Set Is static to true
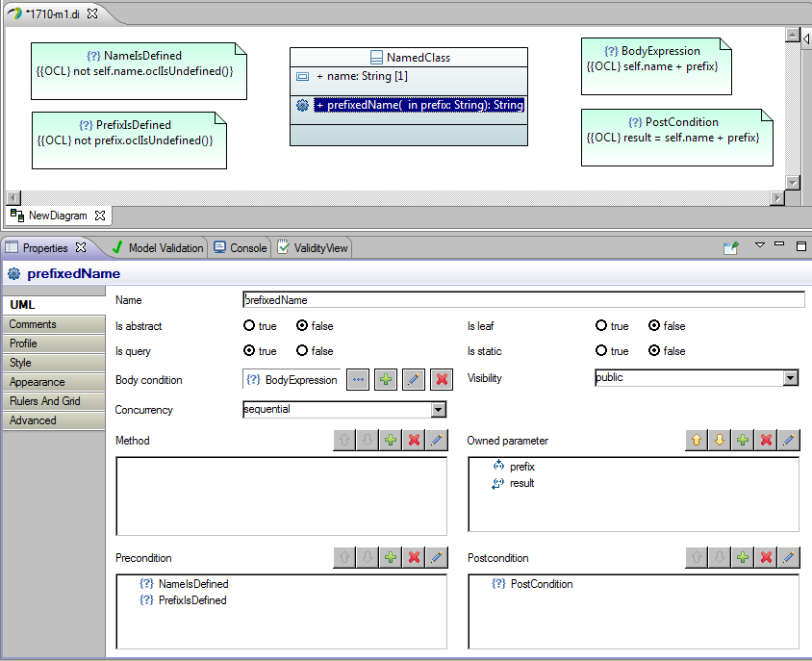Viewport: 812px width, 661px height. coord(601,350)
